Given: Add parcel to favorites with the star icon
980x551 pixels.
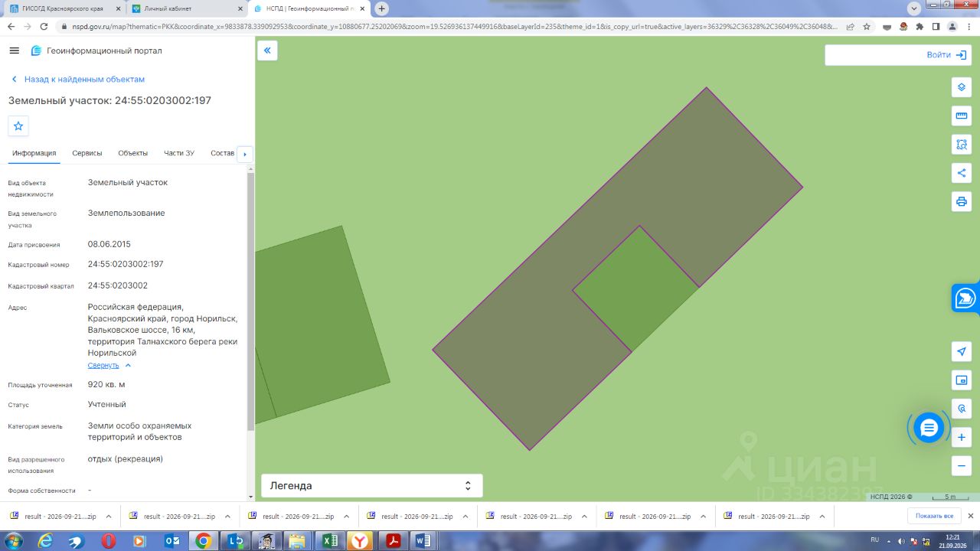Looking at the screenshot, I should [x=18, y=126].
